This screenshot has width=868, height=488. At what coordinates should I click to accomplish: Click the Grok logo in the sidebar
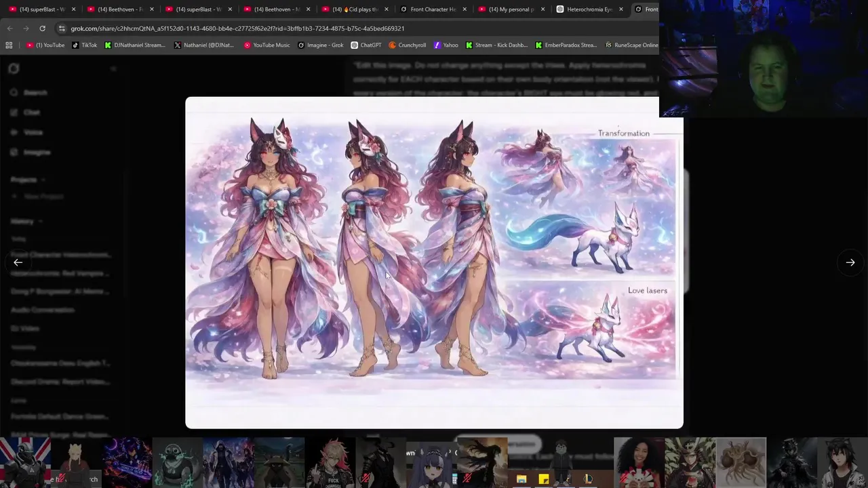(x=14, y=68)
